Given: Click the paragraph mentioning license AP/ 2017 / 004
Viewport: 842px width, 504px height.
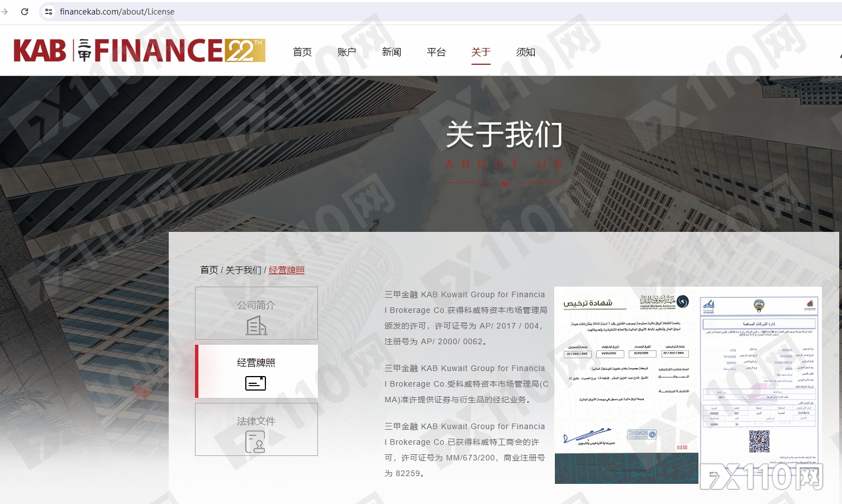Looking at the screenshot, I should (465, 318).
